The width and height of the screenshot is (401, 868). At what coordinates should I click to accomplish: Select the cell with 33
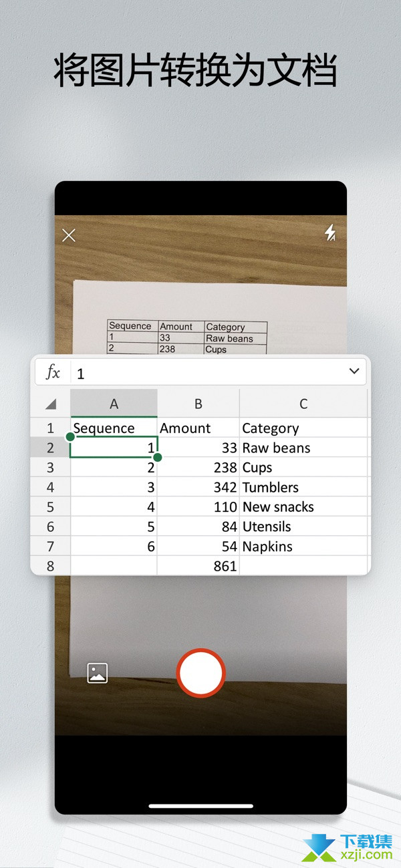(x=198, y=448)
